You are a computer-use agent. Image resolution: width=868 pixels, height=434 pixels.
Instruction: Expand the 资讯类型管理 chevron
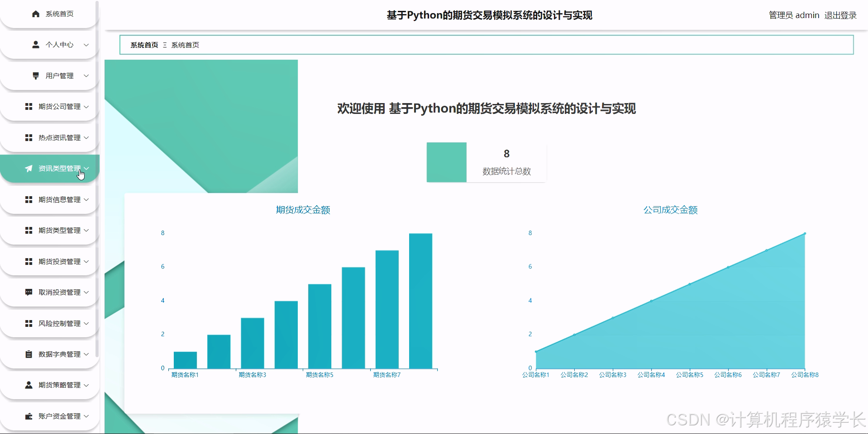pos(86,169)
